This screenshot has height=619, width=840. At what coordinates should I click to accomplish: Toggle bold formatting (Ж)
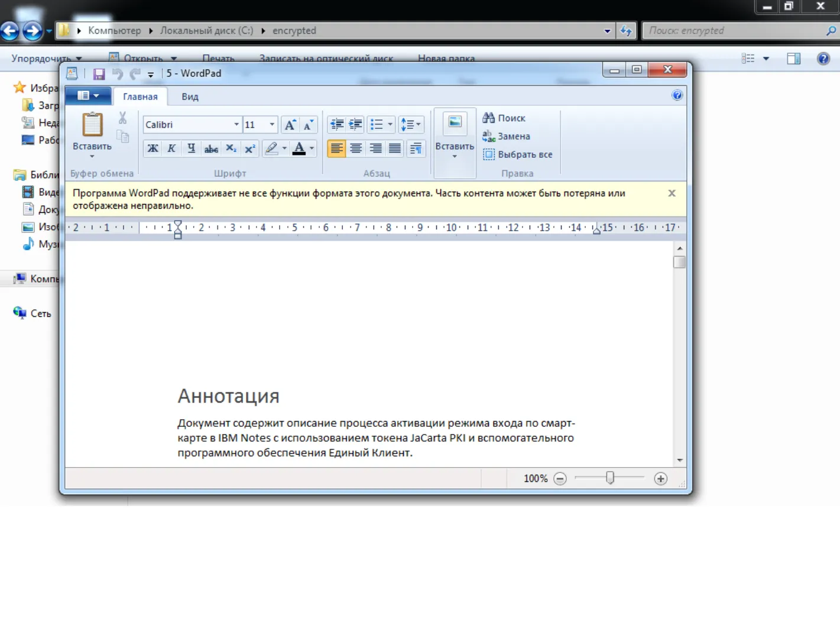pos(153,148)
